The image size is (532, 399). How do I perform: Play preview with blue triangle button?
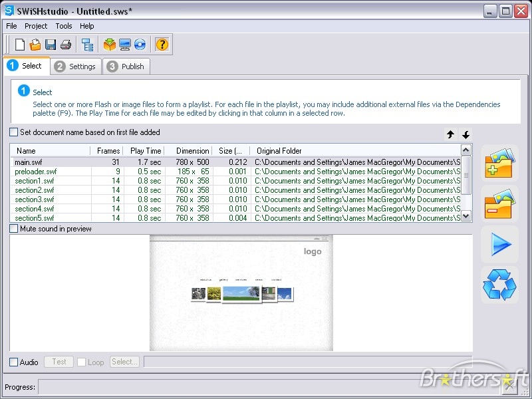pos(499,244)
